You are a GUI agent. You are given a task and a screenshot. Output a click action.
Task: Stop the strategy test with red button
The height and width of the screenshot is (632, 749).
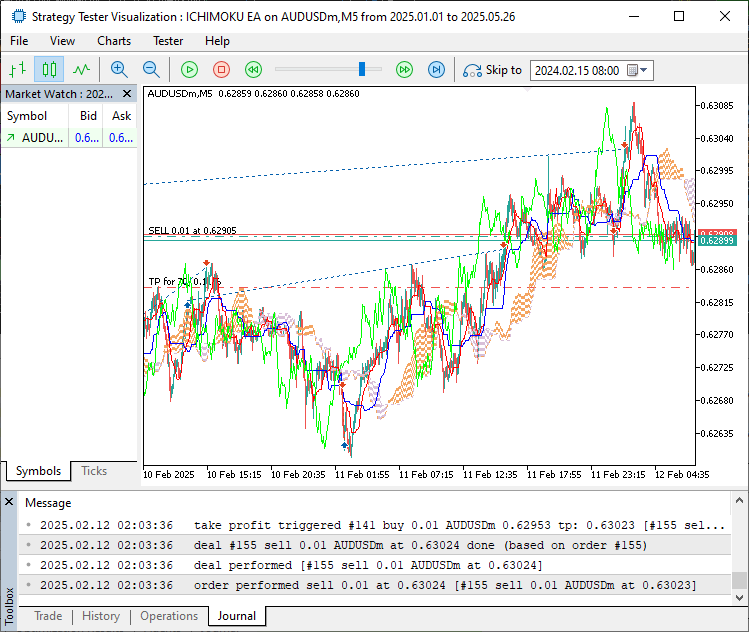click(221, 70)
